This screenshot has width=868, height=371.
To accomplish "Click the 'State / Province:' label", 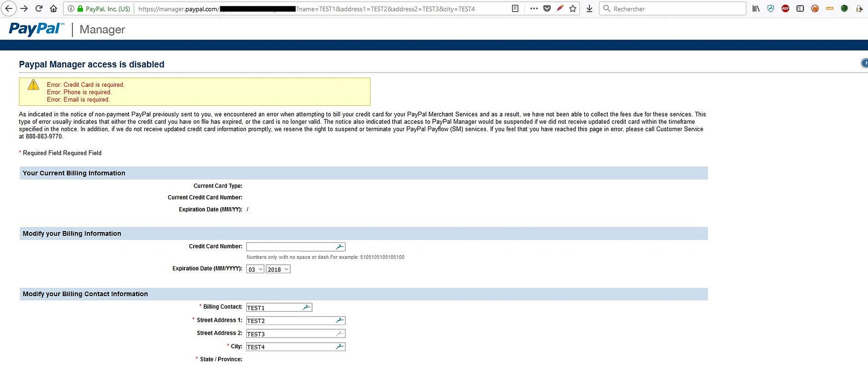I will tap(221, 359).
